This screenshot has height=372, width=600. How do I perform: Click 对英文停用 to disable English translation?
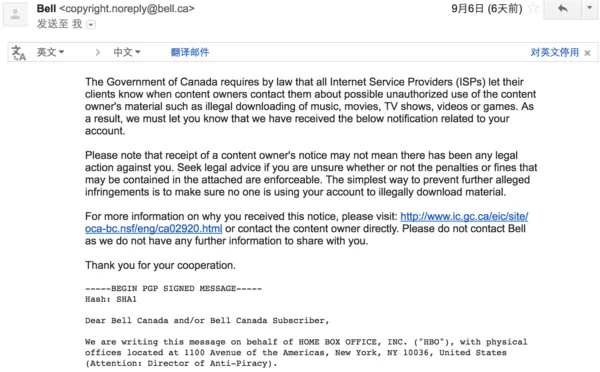554,52
